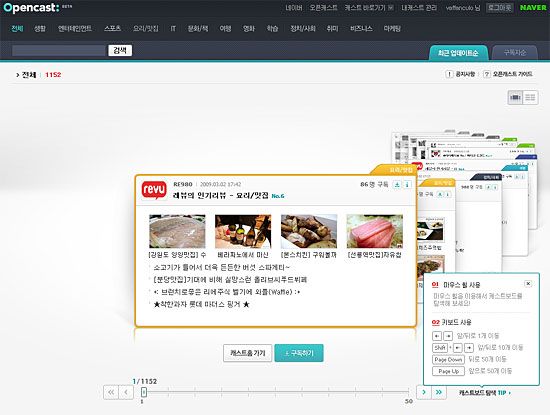Click the Page Down key in tip popup

coord(448,360)
